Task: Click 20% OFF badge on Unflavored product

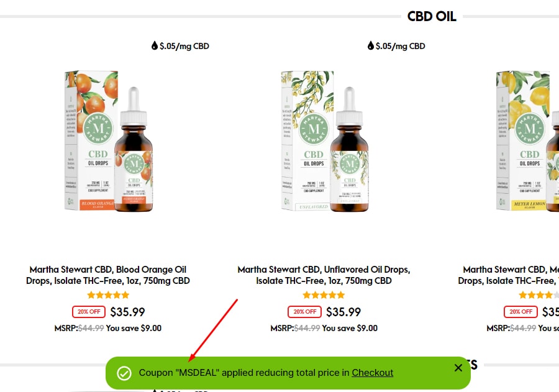Action: tap(304, 312)
